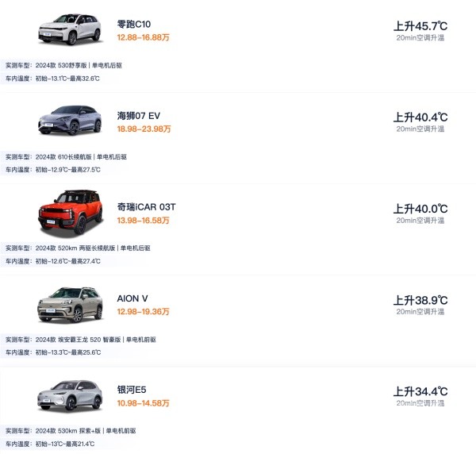The height and width of the screenshot is (454, 476).
Task: Open the silver 银河E5 car thumbnail
Action: tap(70, 395)
